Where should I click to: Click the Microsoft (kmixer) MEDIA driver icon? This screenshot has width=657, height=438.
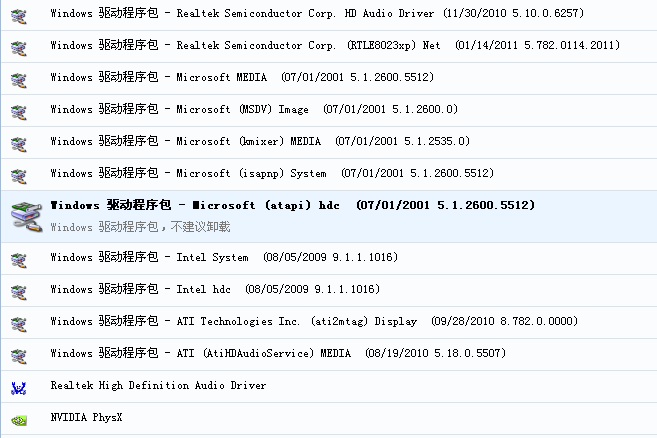tap(18, 144)
